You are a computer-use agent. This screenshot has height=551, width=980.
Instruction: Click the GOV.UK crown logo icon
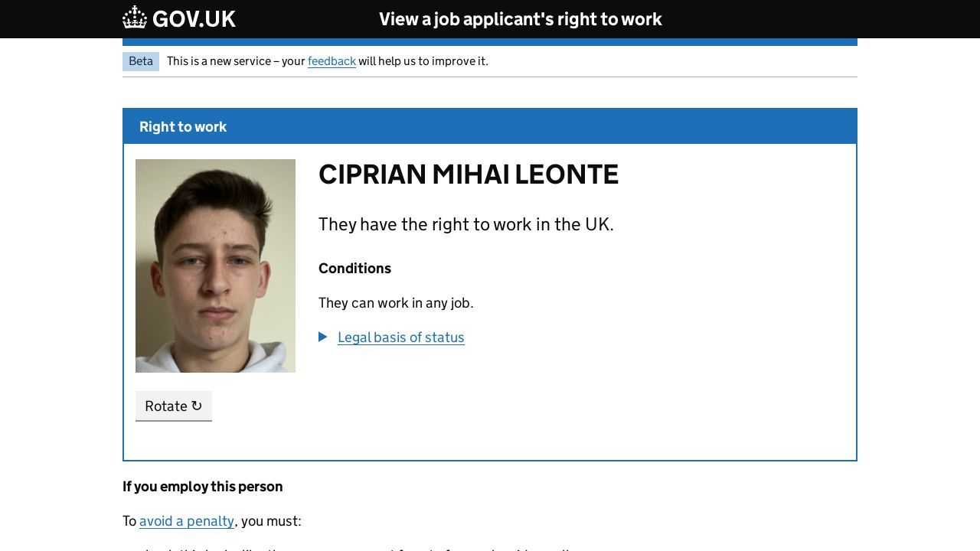point(135,18)
